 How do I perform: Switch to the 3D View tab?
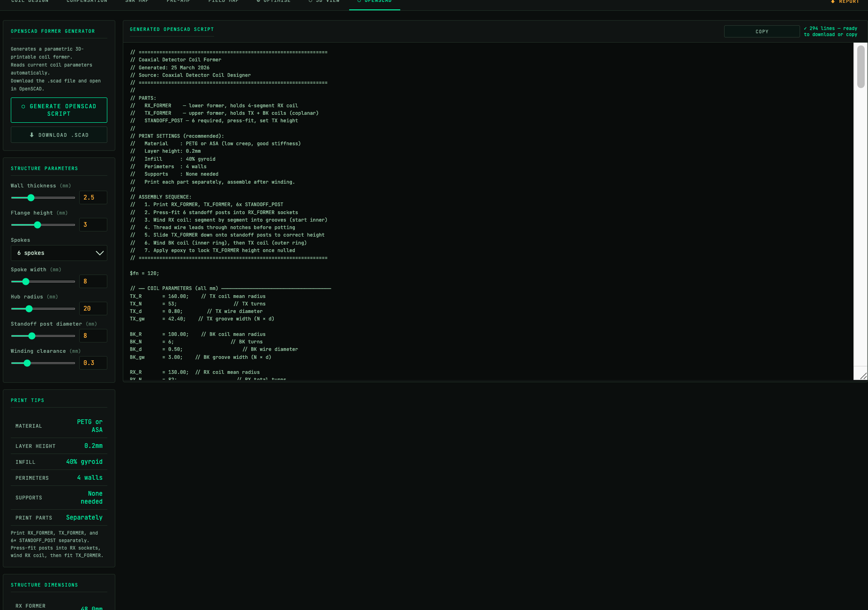324,2
